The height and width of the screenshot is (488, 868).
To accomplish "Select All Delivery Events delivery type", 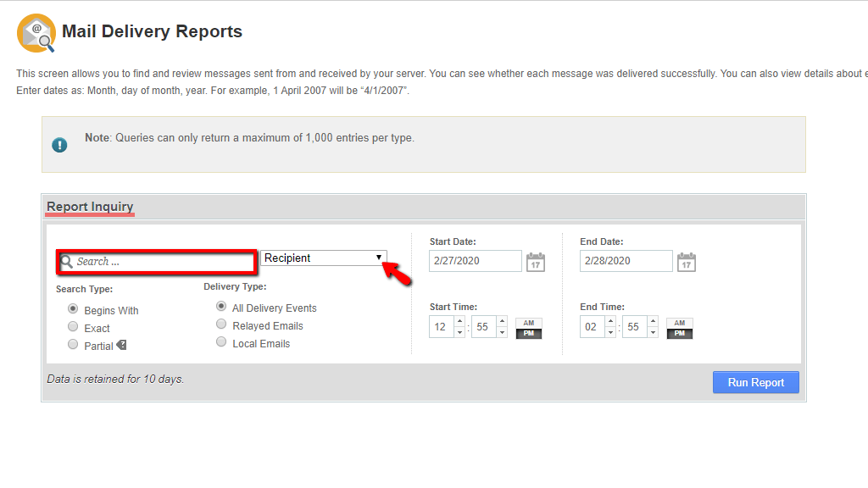I will point(221,306).
